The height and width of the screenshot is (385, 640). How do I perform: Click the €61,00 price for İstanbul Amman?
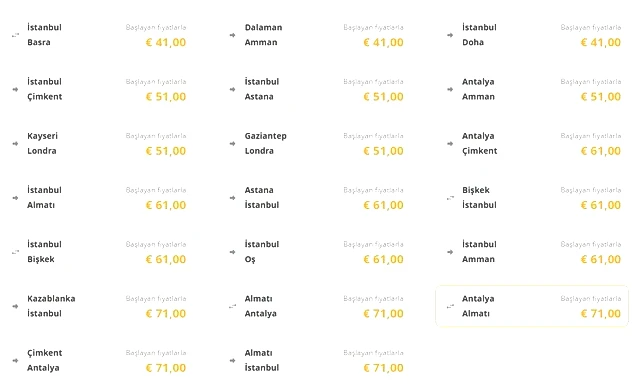tap(601, 259)
